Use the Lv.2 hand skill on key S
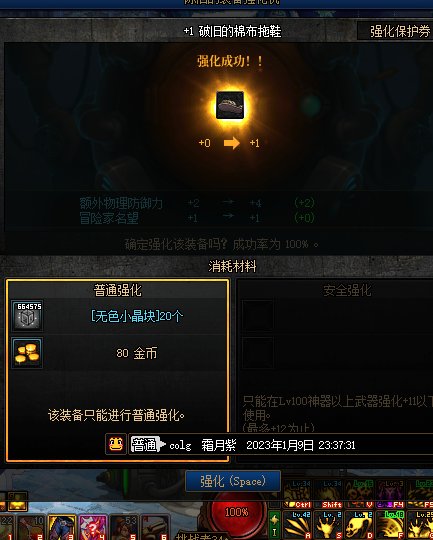433x540 pixels. [x=328, y=525]
